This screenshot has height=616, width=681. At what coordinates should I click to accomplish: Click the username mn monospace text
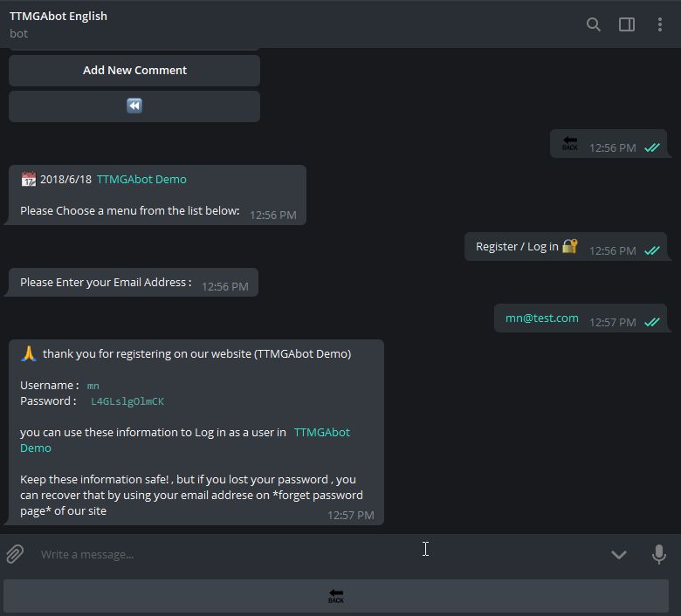93,386
